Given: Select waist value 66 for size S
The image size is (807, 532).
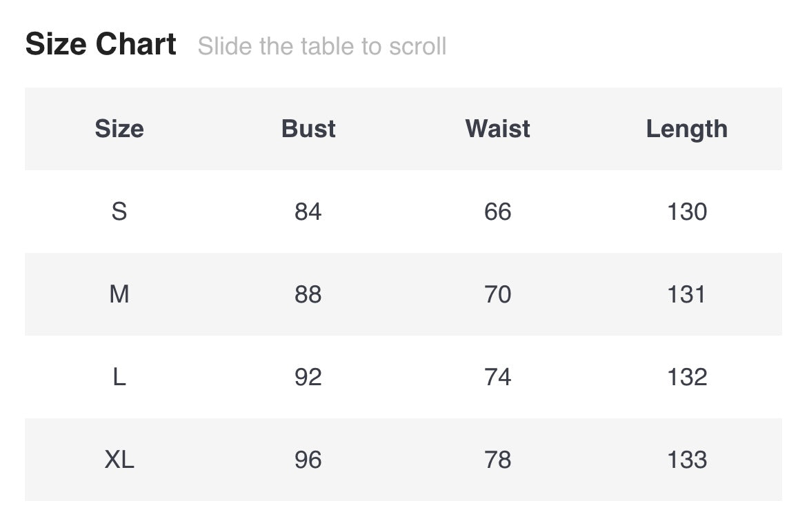Looking at the screenshot, I should (x=497, y=212).
